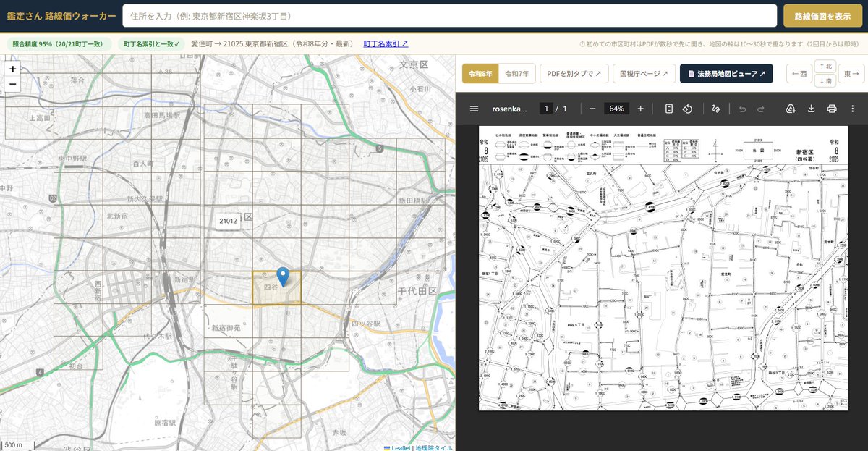The image size is (868, 451).
Task: Download the rosenka PDF
Action: click(x=811, y=109)
